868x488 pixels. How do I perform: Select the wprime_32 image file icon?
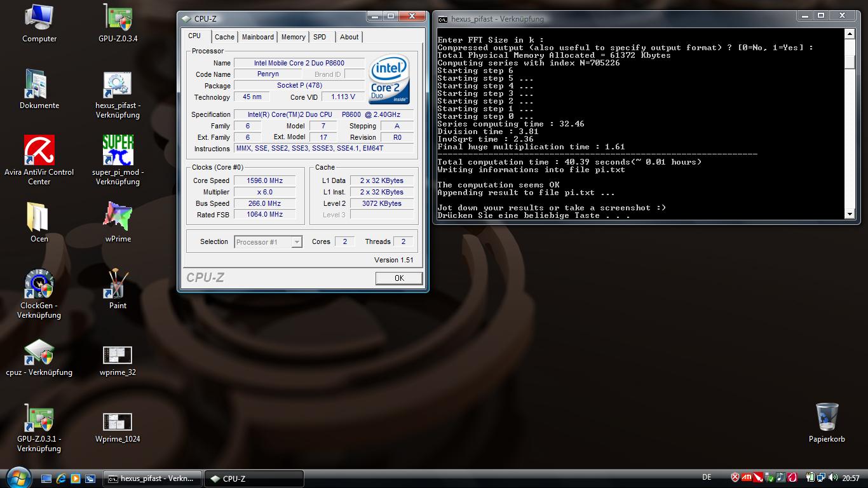118,361
